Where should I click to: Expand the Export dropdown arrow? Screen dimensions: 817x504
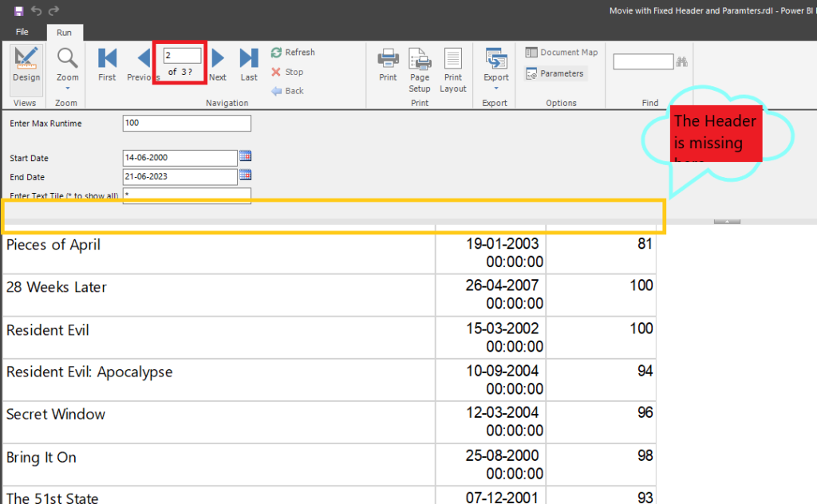coord(496,88)
